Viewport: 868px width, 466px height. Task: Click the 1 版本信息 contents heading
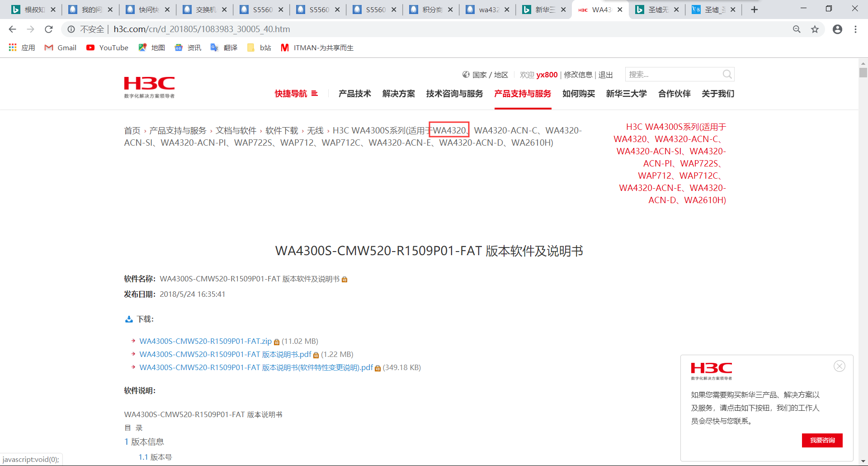144,442
